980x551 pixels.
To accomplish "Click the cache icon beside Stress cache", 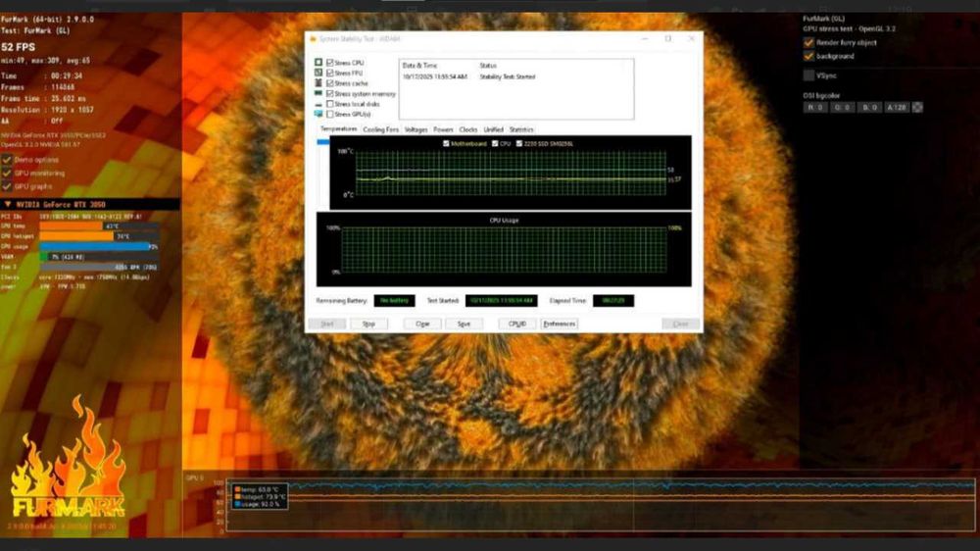I will (318, 83).
